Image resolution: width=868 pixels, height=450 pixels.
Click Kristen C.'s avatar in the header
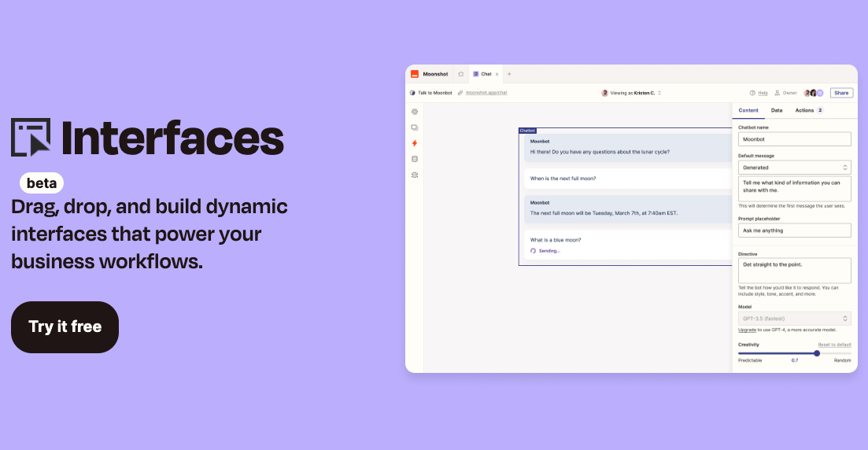coord(604,93)
